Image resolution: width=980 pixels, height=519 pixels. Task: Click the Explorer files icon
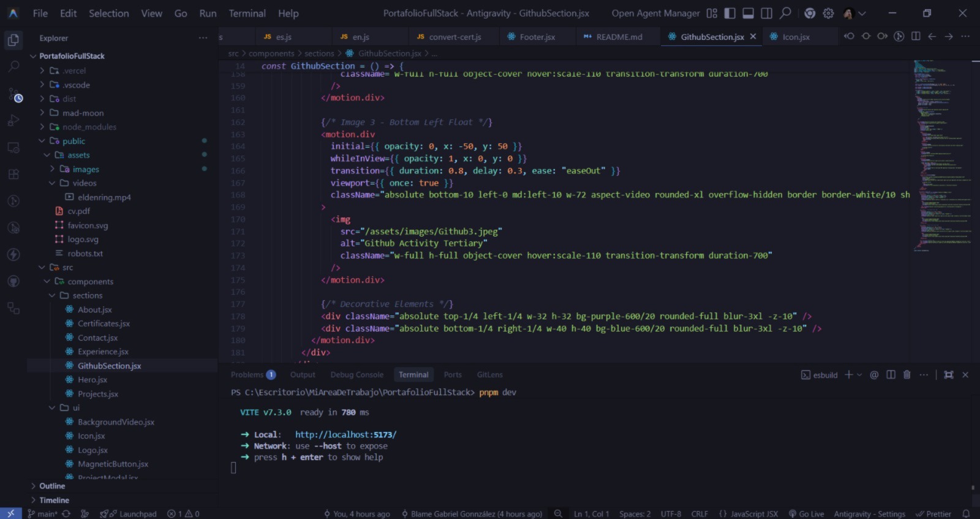pyautogui.click(x=13, y=40)
